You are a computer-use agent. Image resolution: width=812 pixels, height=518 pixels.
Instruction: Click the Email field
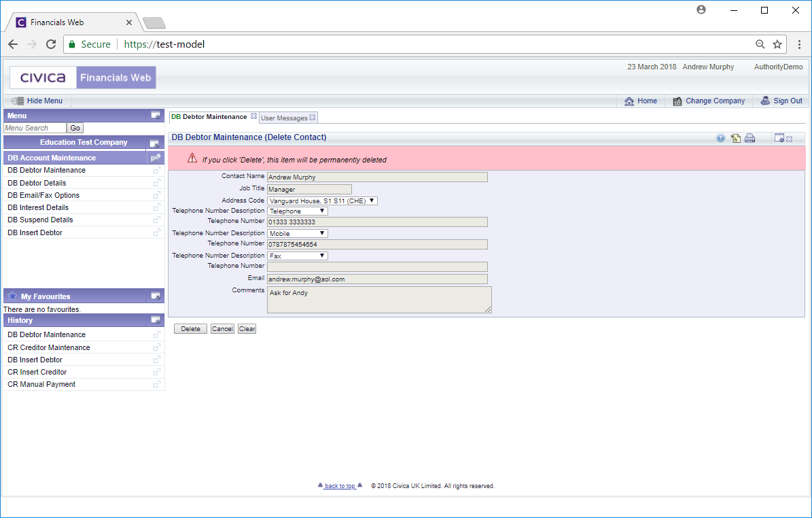tap(377, 279)
